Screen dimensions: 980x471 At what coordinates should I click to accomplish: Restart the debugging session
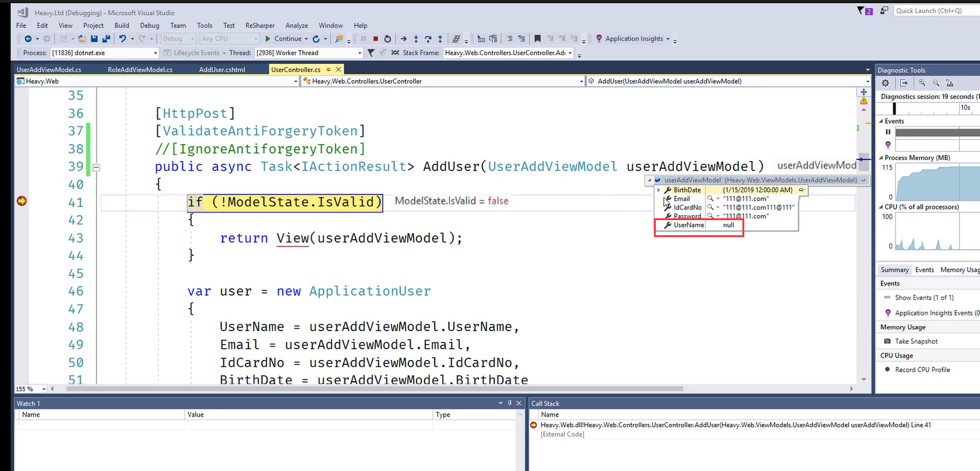pos(387,39)
